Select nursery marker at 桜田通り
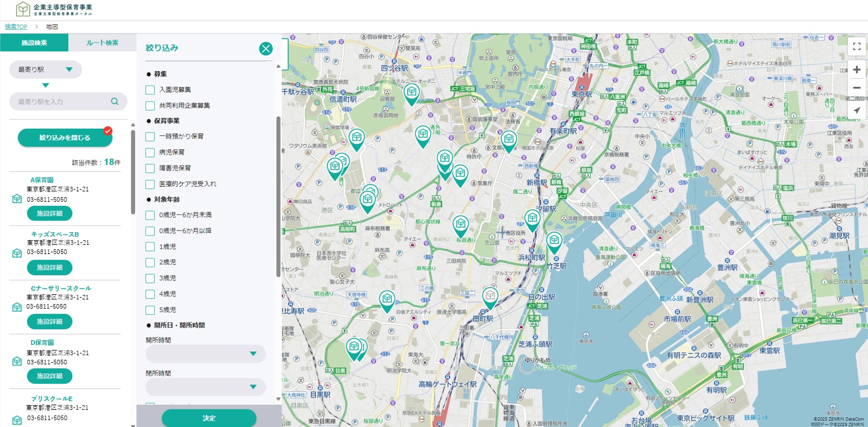The width and height of the screenshot is (868, 427). [x=460, y=226]
